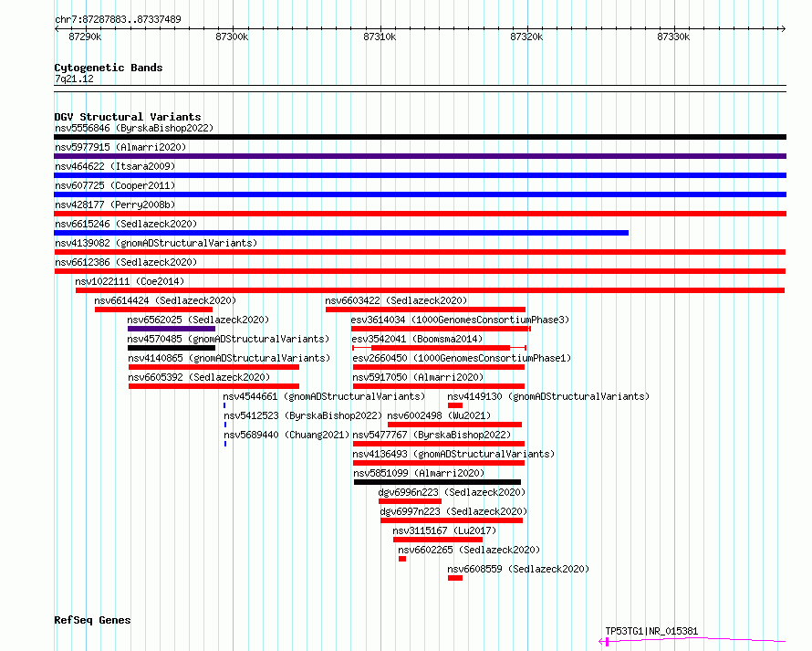Select the red nsv6603422 variant bar
This screenshot has height=651, width=812.
(x=426, y=310)
